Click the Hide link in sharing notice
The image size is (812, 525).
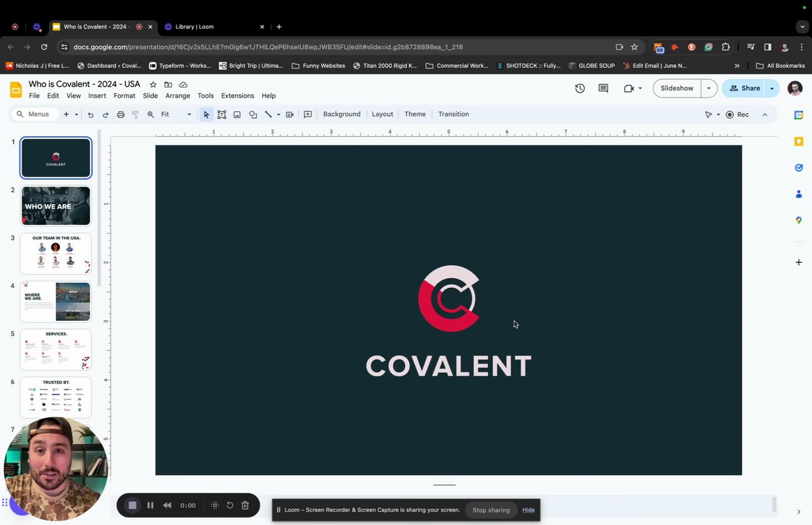click(528, 510)
